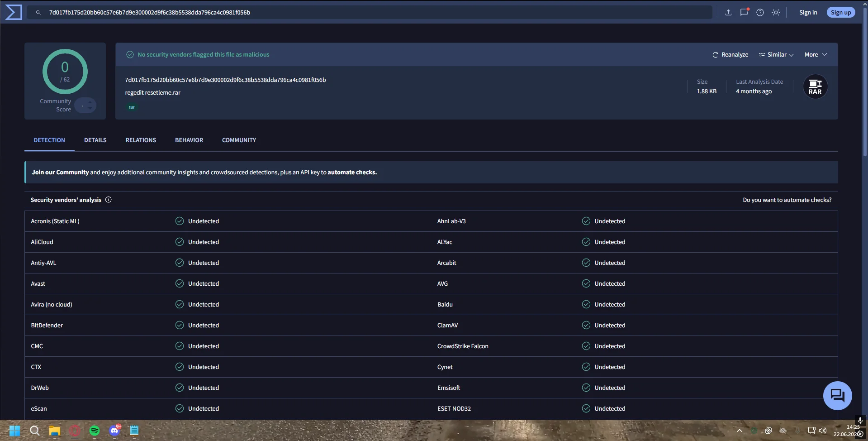
Task: Click the check icon beside AliCloud's Undetected result
Action: coord(180,242)
